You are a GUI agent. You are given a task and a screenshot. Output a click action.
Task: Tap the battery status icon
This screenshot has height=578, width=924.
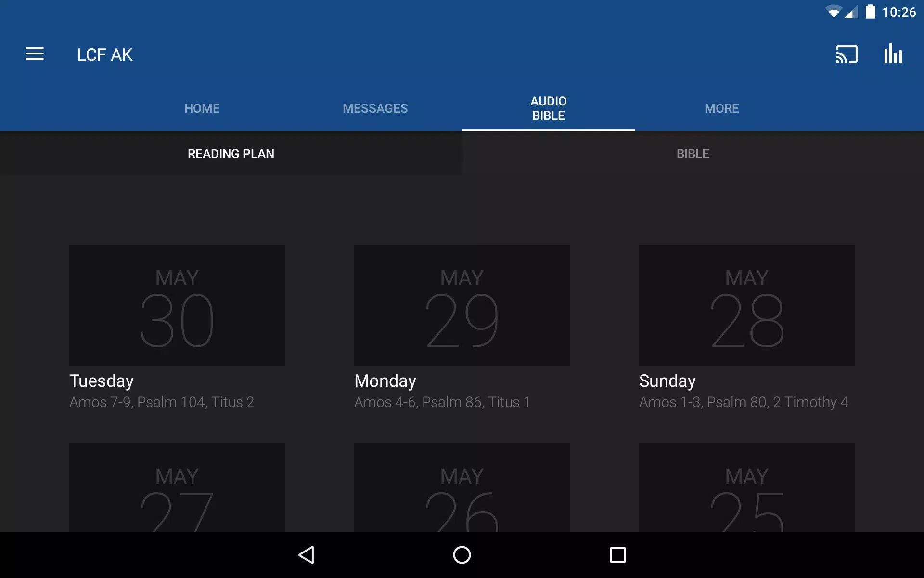[x=870, y=12]
